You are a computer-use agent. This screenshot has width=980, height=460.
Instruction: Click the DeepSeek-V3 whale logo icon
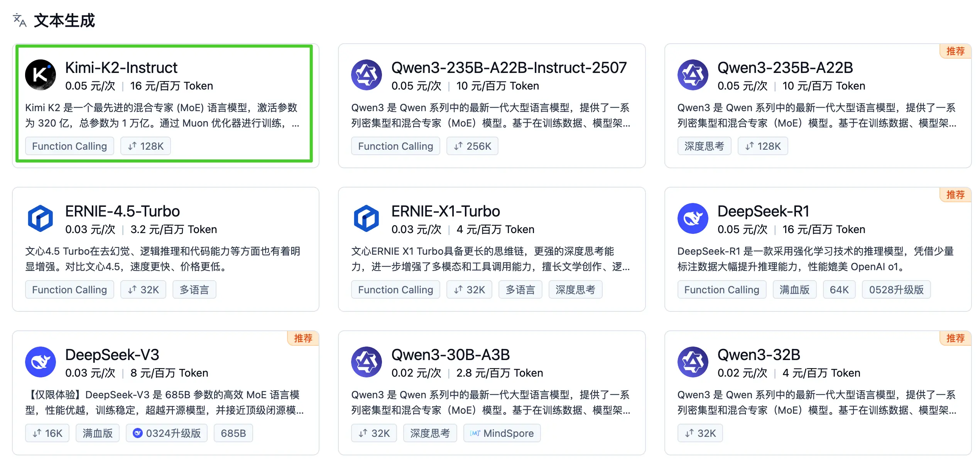pos(41,362)
